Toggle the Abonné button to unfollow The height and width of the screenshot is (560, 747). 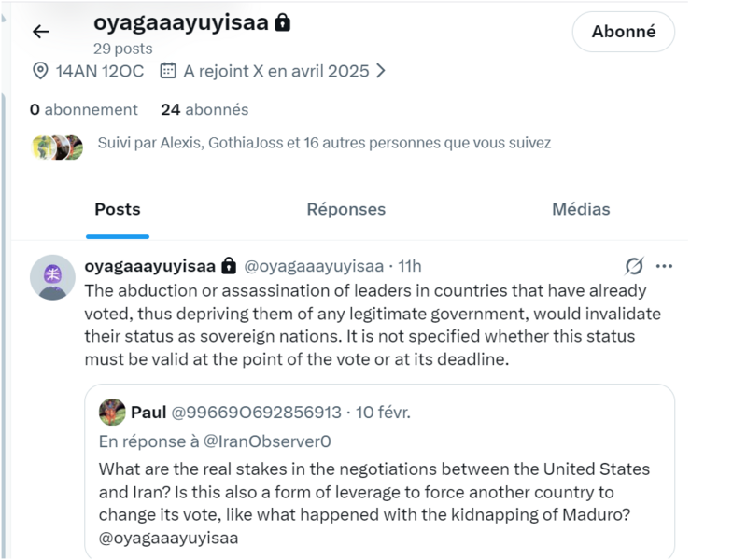pyautogui.click(x=622, y=31)
